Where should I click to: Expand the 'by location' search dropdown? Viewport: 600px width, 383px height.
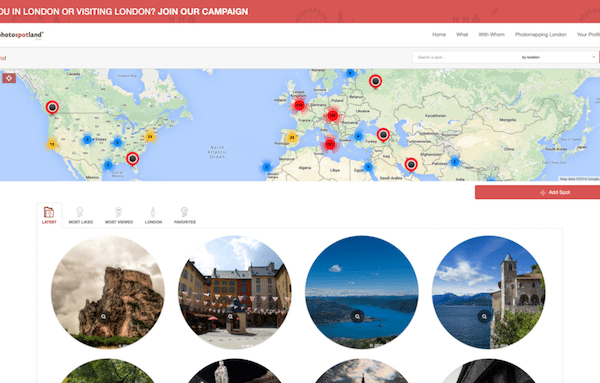point(558,57)
